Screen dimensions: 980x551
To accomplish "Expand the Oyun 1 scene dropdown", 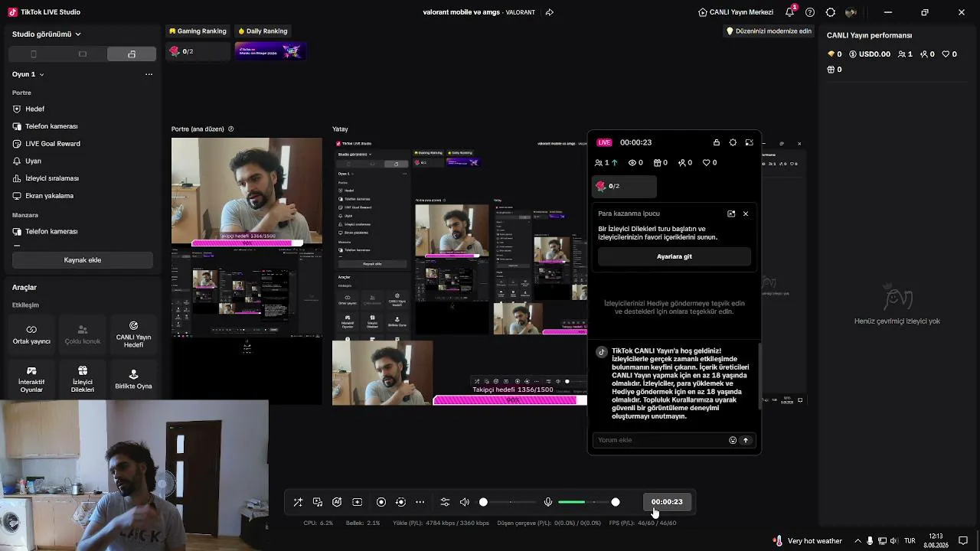I will [x=28, y=74].
